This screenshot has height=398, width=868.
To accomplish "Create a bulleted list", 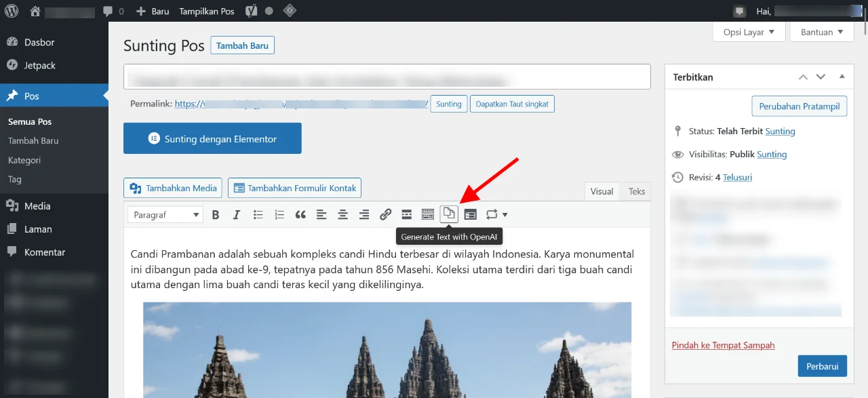I will point(258,215).
